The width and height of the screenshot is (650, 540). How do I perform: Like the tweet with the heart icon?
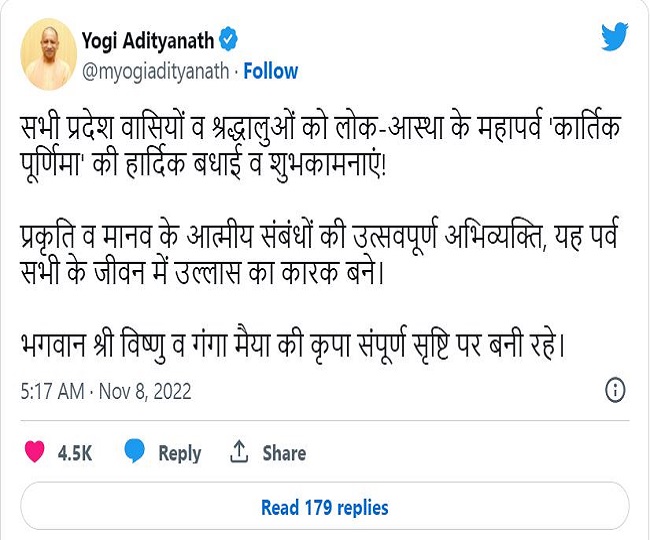click(35, 452)
